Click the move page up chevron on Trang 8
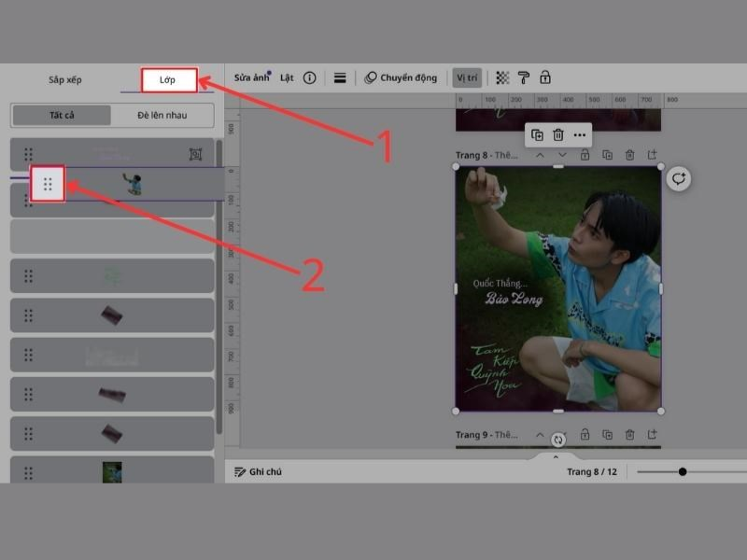747x560 pixels. [x=540, y=154]
